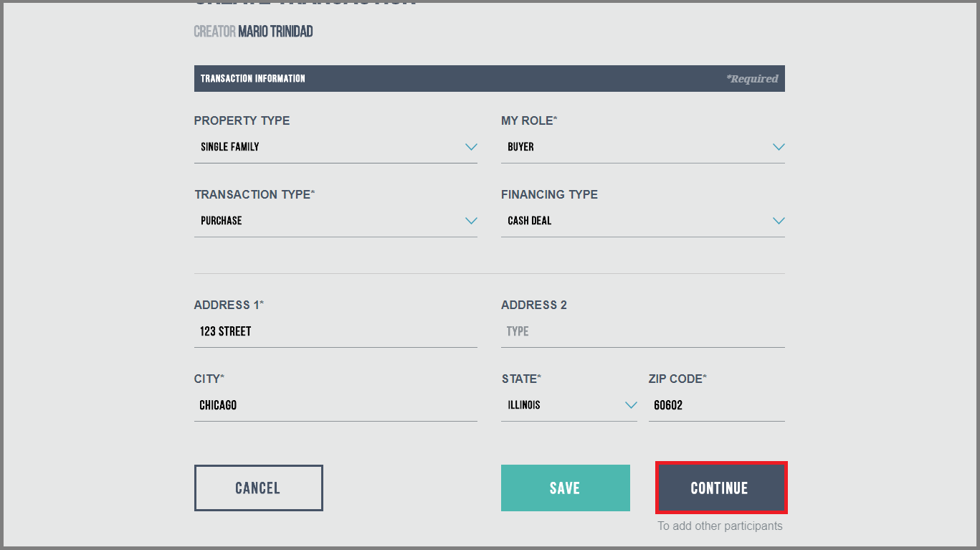Screen dimensions: 980x550
Task: Click the My Role chevron icon
Action: click(779, 147)
